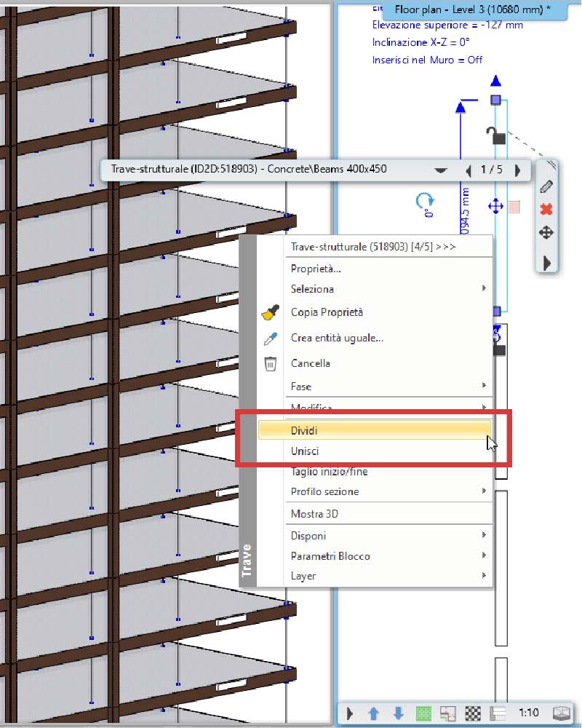
Task: Go to next selection with 1/5 right arrow
Action: (x=518, y=170)
